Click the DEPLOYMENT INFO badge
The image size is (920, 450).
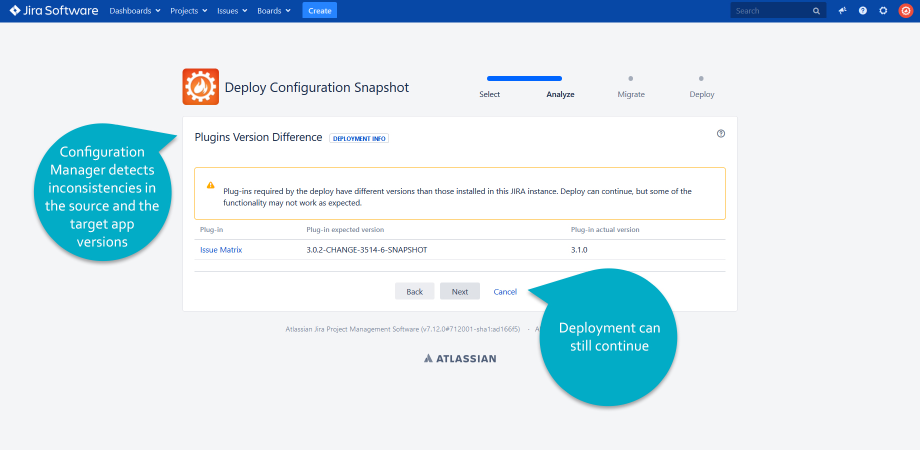pos(359,138)
